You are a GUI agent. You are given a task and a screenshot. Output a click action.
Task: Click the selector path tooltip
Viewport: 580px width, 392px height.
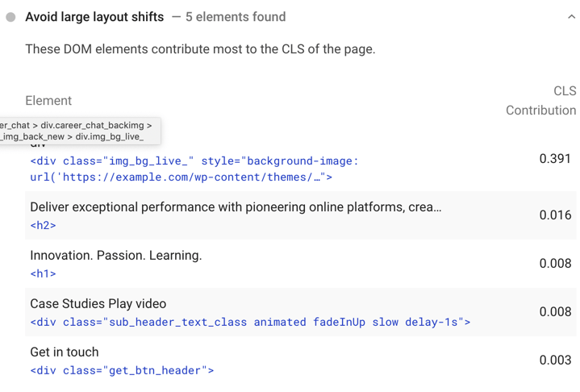[x=79, y=131]
